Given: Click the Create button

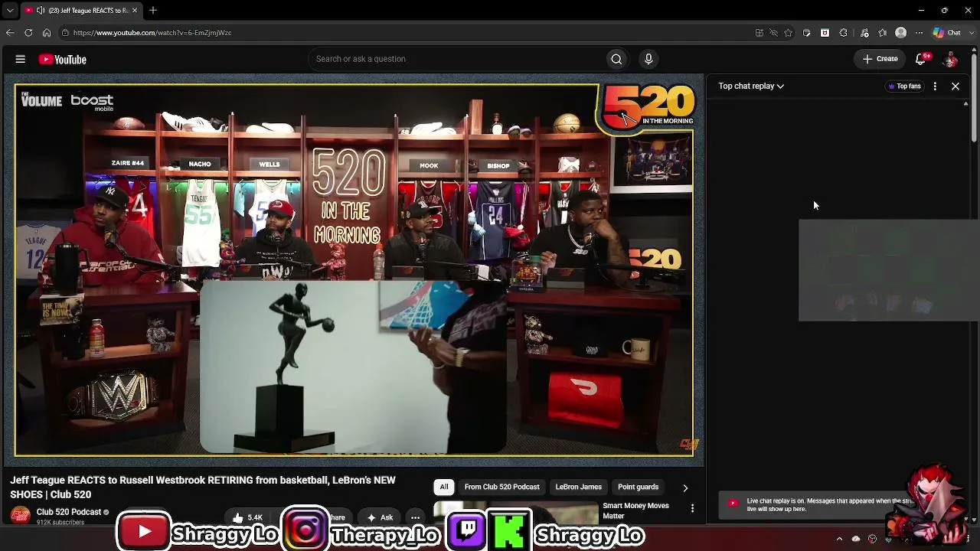Looking at the screenshot, I should [x=880, y=59].
